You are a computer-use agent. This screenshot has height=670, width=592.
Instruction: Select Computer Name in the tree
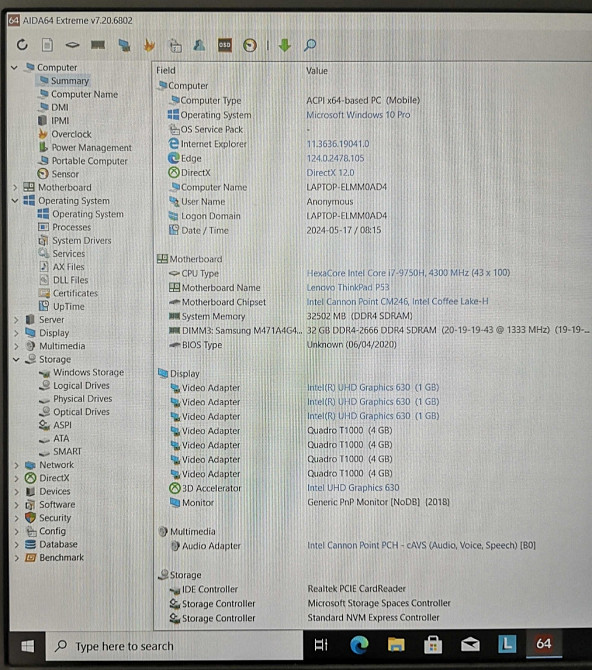84,94
